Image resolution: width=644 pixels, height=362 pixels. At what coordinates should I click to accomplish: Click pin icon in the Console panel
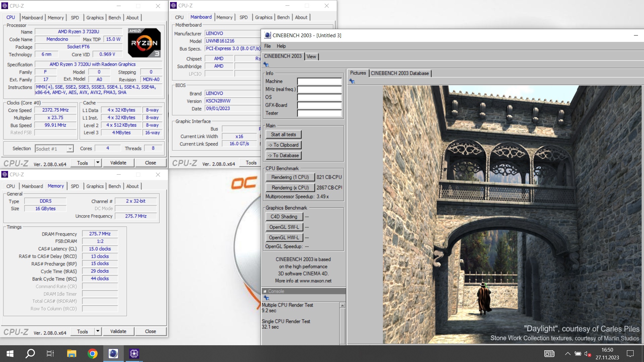click(x=266, y=298)
